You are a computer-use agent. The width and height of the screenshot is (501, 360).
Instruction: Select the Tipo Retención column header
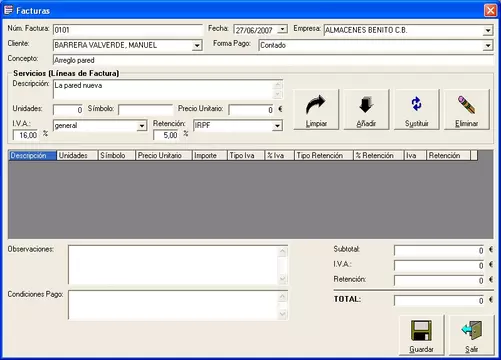tap(324, 156)
